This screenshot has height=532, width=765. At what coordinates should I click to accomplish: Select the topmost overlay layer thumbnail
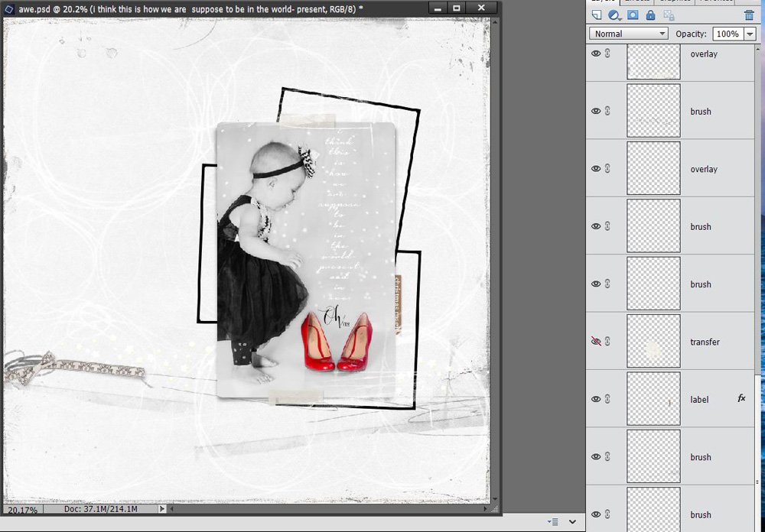(653, 61)
